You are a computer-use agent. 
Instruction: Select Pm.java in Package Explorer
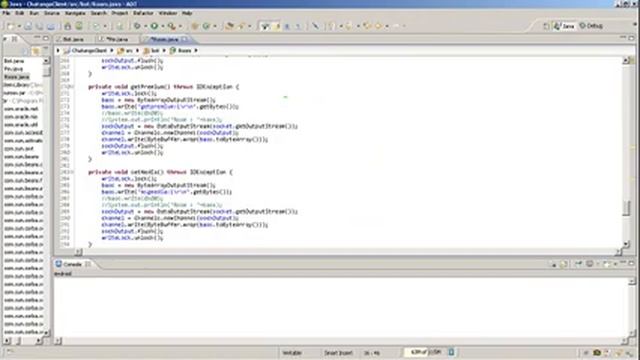pos(13,69)
